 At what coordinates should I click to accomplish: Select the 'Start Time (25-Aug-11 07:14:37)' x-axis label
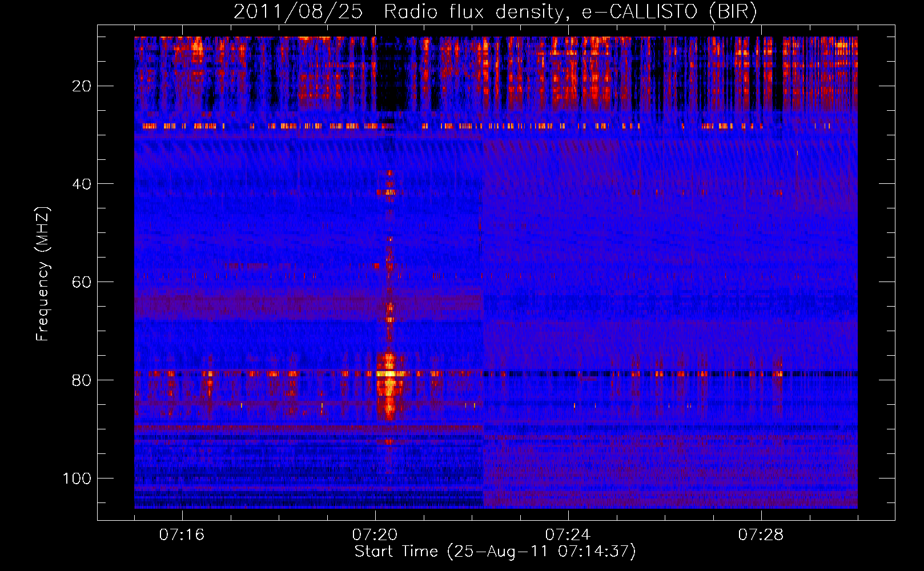pos(495,552)
